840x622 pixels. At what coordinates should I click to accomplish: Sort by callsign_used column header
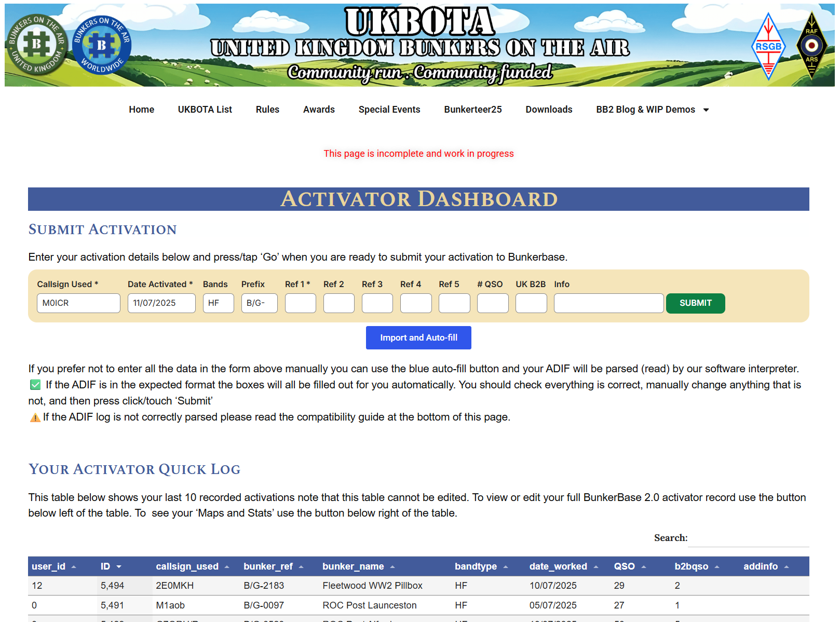pyautogui.click(x=187, y=566)
